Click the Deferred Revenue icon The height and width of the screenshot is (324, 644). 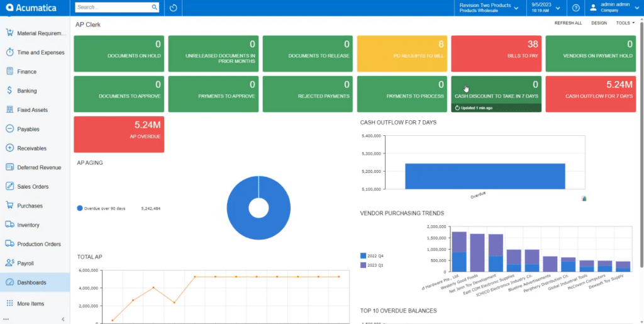point(10,167)
